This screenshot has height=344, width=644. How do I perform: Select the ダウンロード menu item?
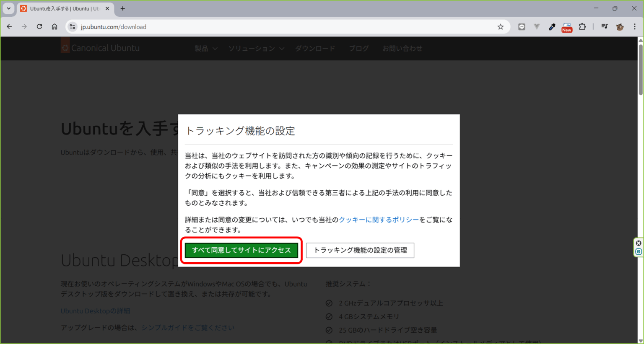tap(315, 48)
